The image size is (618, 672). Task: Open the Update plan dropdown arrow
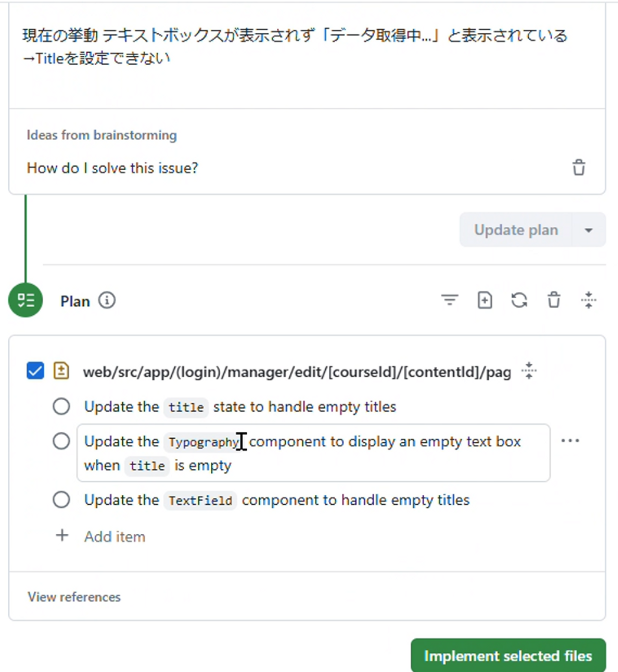click(x=588, y=230)
